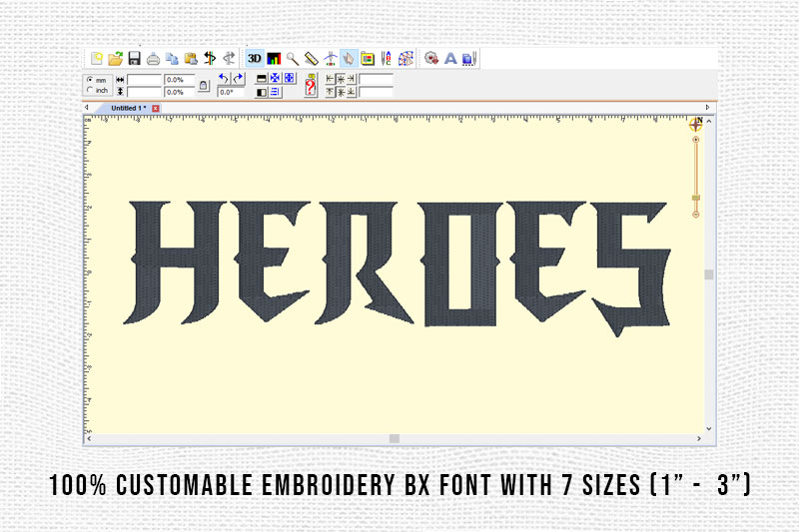Click the ABC color sort icon
Screen dimensions: 799x532
pyautogui.click(x=387, y=59)
